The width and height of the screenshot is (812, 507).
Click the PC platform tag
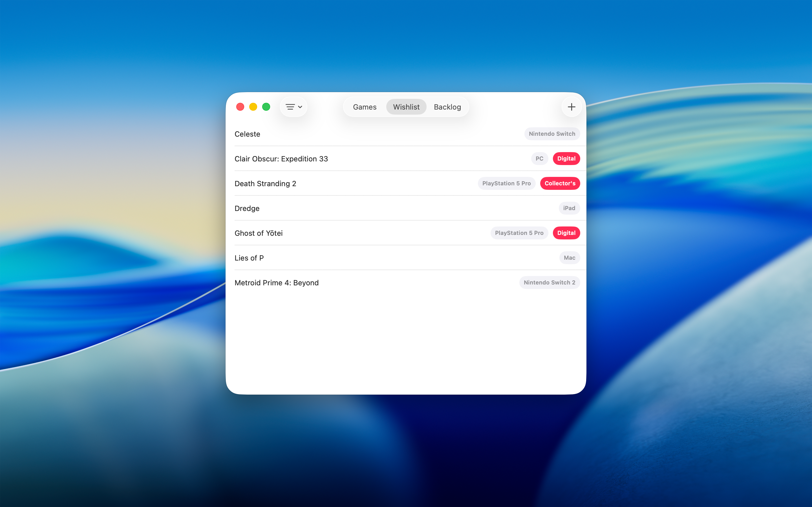539,159
